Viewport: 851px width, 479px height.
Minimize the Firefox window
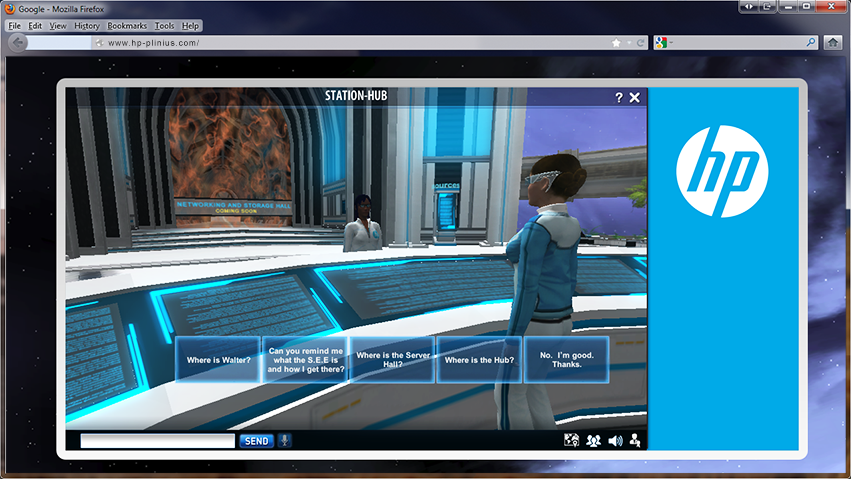tap(788, 7)
